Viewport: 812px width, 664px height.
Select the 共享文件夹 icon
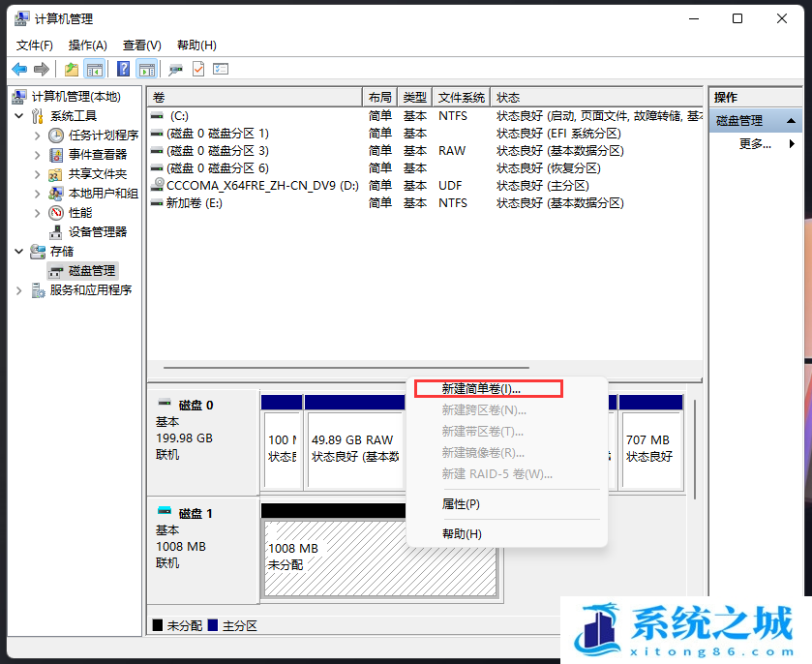pyautogui.click(x=56, y=174)
